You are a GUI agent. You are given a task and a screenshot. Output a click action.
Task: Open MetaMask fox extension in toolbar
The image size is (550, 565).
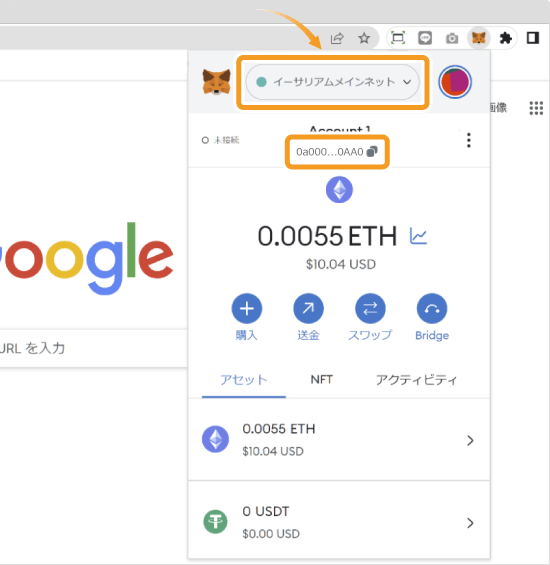point(479,38)
